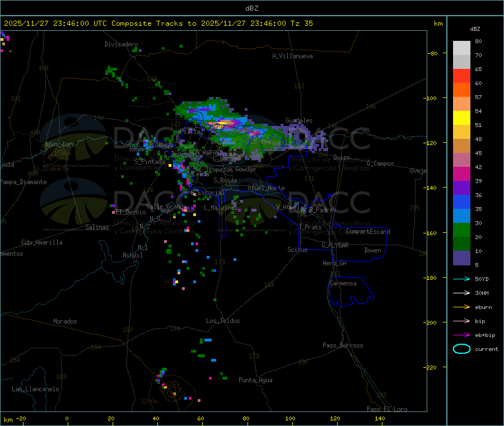The image size is (504, 426).
Task: Select the bottom slate-purple swatch in the dBZ scale
Action: click(x=461, y=258)
